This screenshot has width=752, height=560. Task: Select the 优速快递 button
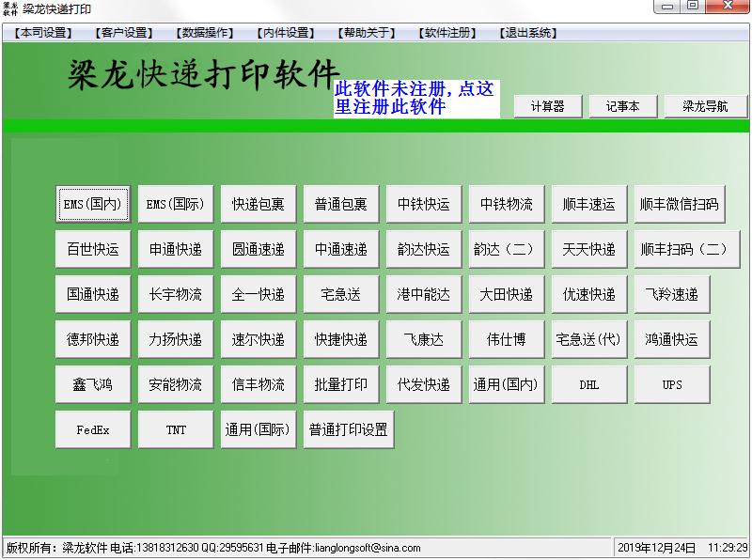[x=589, y=294]
